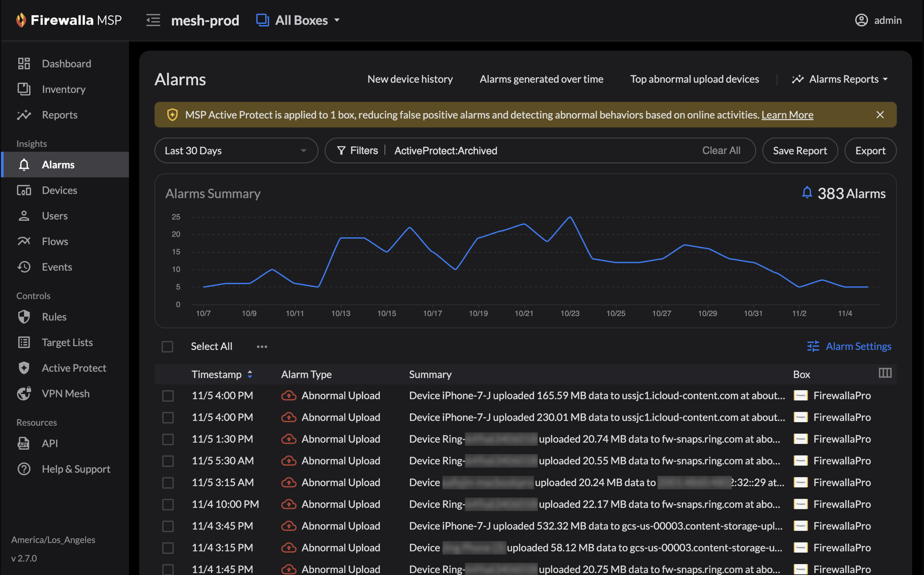924x575 pixels.
Task: Click the Alarm Settings sliders icon
Action: (x=813, y=346)
